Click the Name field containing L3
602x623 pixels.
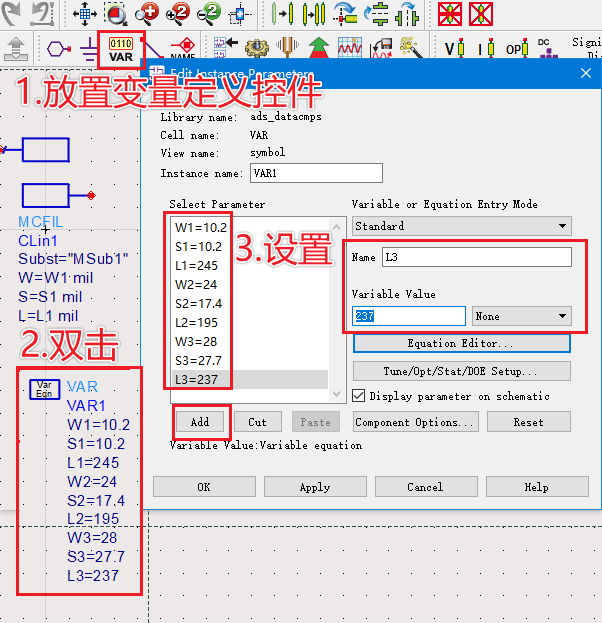click(x=477, y=257)
